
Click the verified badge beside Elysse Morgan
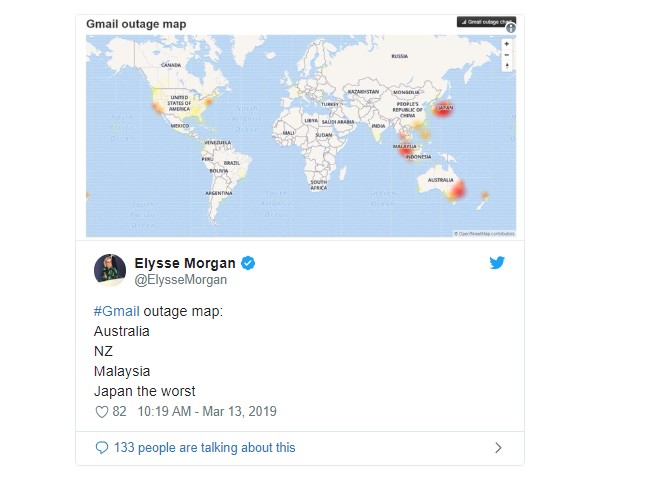pyautogui.click(x=248, y=264)
